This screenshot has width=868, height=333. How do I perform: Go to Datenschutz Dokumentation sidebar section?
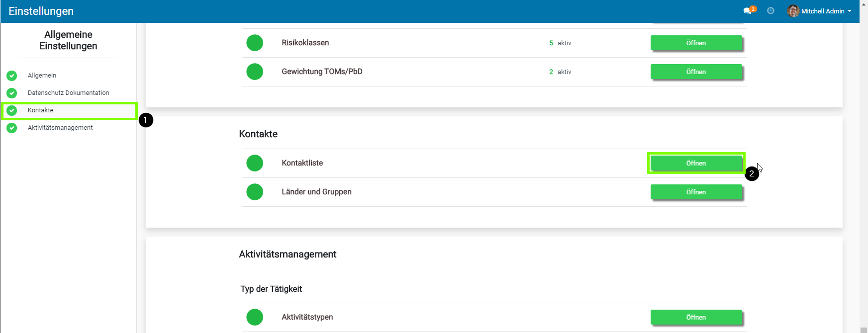(x=68, y=93)
